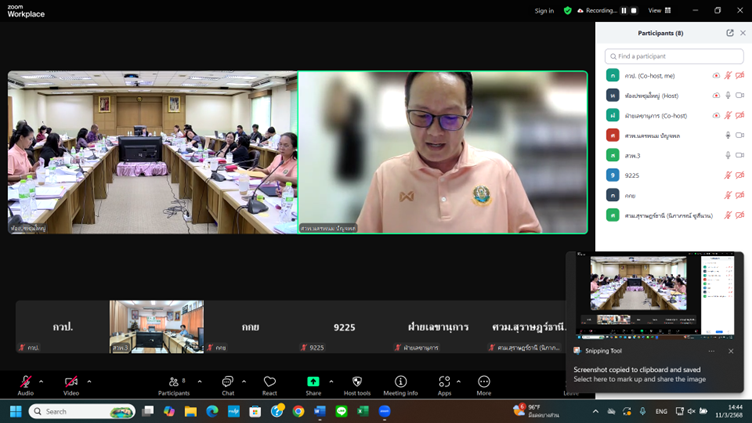Click crossed camera icon on (Co-host, me) row
Image resolution: width=752 pixels, height=423 pixels.
[x=740, y=75]
